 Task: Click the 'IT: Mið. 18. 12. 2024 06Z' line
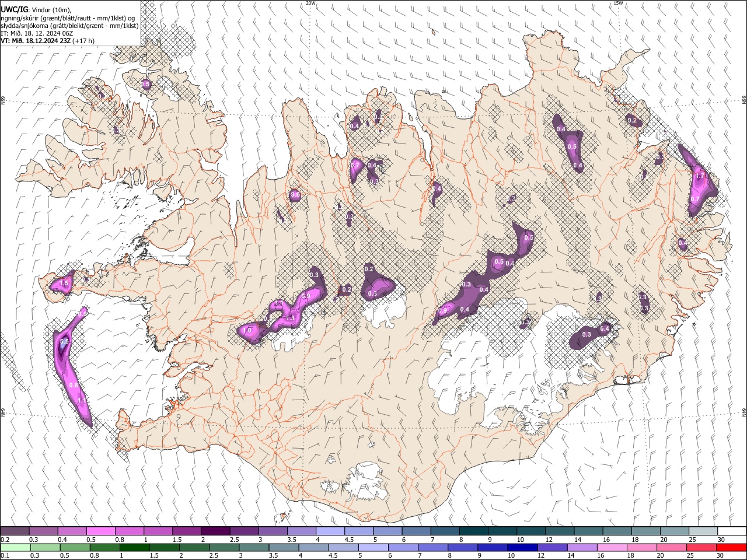(x=37, y=33)
